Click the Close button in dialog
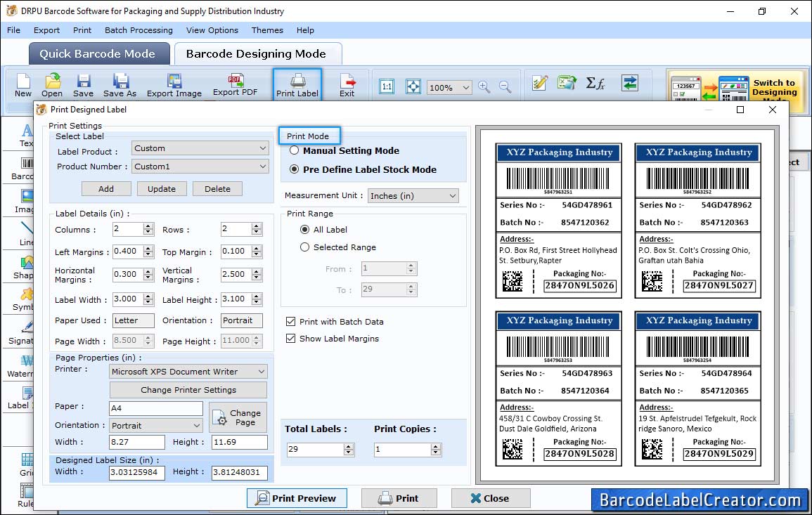812x515 pixels. [x=491, y=498]
